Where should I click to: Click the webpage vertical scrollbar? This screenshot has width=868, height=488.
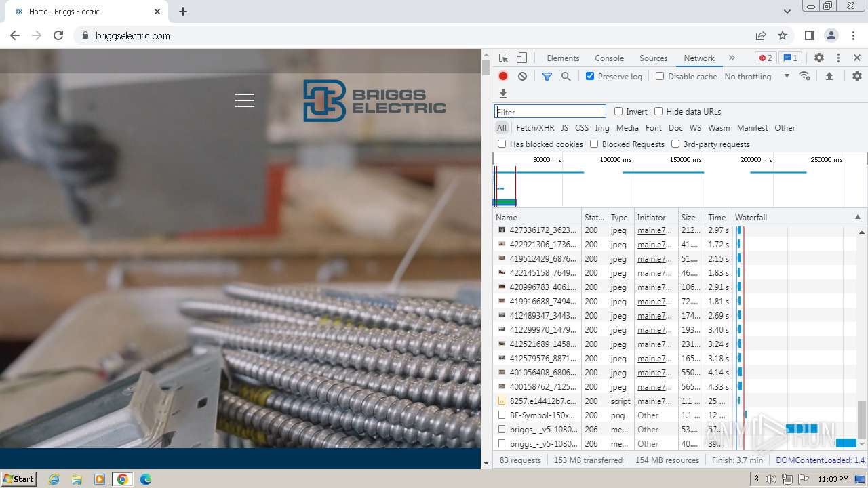486,68
